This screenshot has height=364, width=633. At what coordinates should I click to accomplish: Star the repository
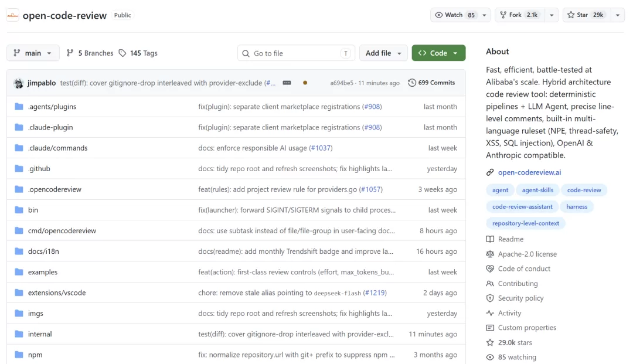[x=587, y=15]
